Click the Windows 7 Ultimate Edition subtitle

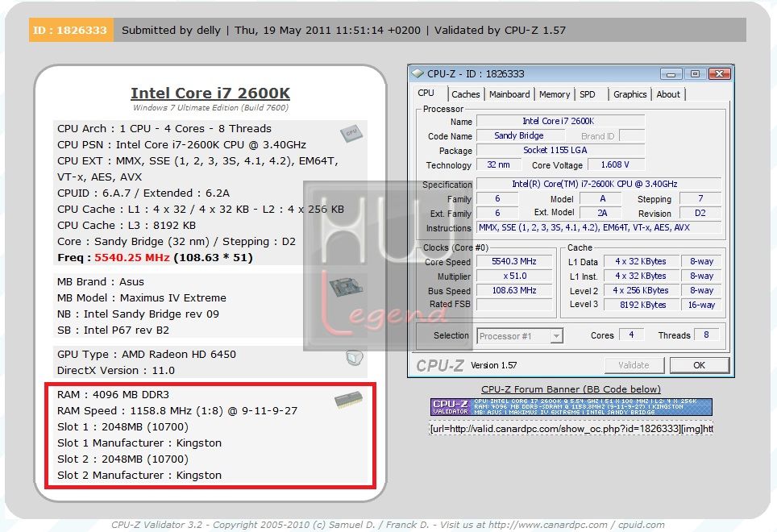210,107
